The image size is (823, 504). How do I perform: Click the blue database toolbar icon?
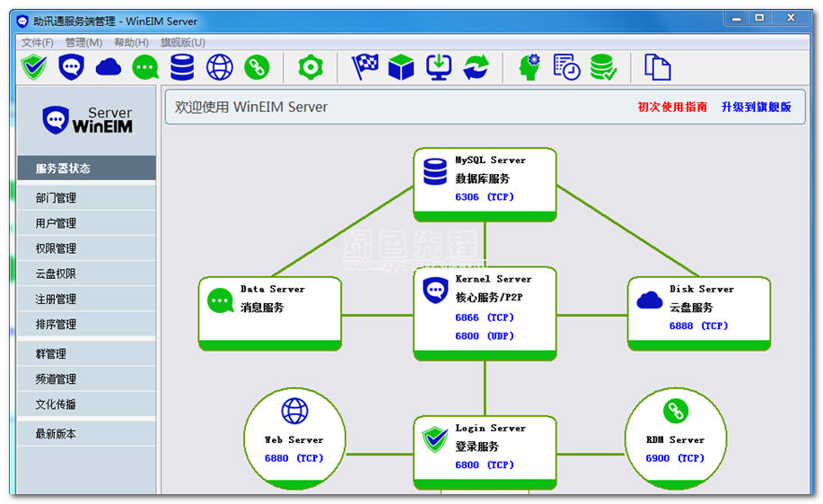coord(182,67)
